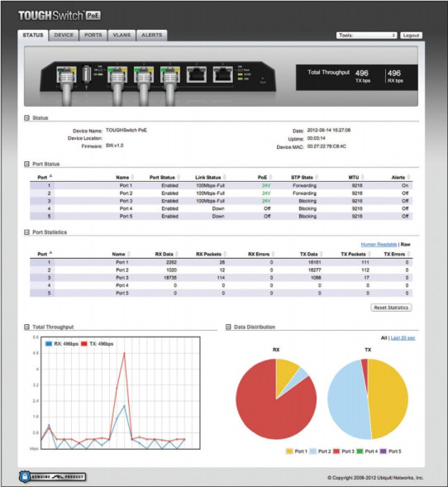448x487 pixels.
Task: Click the TOUGHSwitch PoE logo
Action: pos(60,15)
